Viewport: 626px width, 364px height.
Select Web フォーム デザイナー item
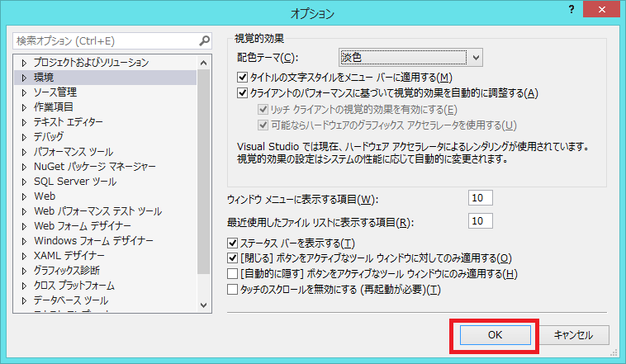83,226
